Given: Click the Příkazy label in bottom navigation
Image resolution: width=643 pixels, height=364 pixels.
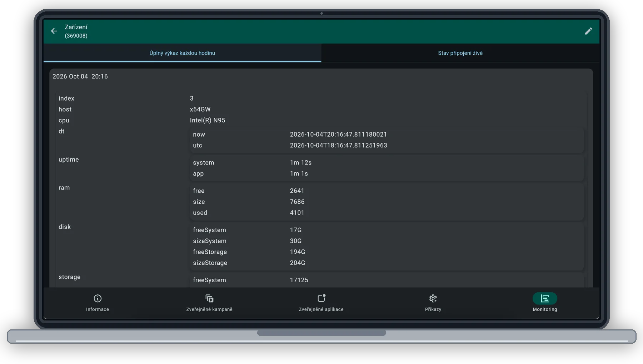Looking at the screenshot, I should click(433, 309).
